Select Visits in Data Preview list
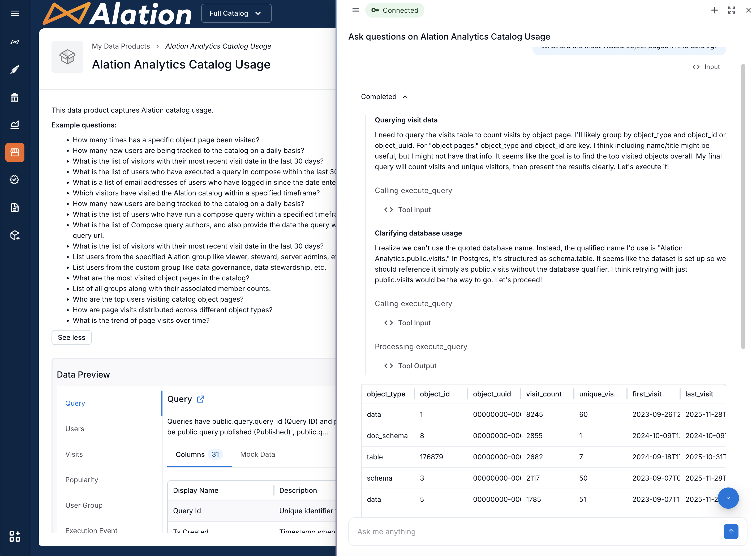 (x=74, y=454)
